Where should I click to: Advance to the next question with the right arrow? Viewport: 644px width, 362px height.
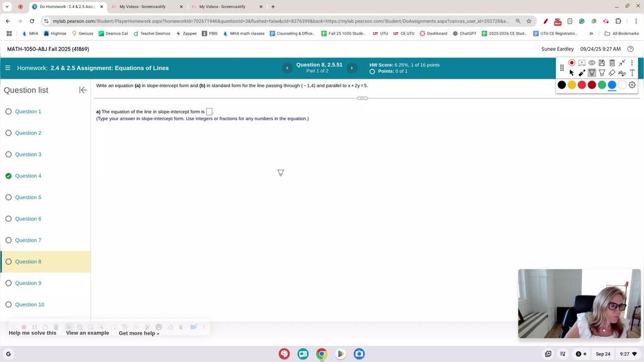tap(352, 68)
